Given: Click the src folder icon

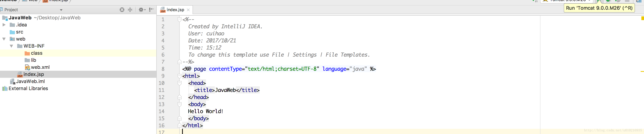Looking at the screenshot, I should (x=12, y=32).
